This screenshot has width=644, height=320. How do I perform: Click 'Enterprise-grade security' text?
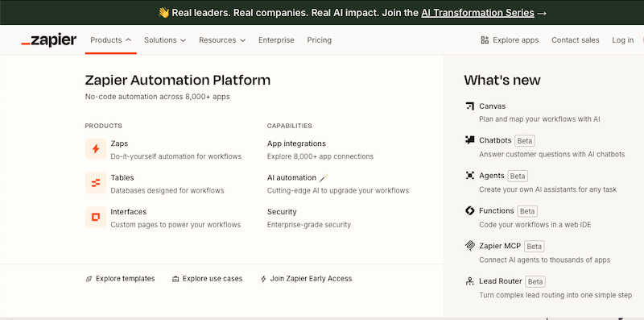coord(309,225)
